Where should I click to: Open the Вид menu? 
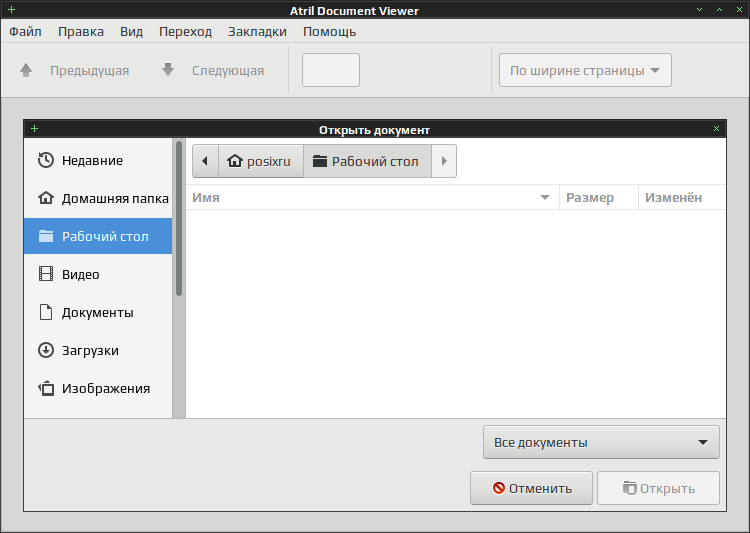pos(132,32)
